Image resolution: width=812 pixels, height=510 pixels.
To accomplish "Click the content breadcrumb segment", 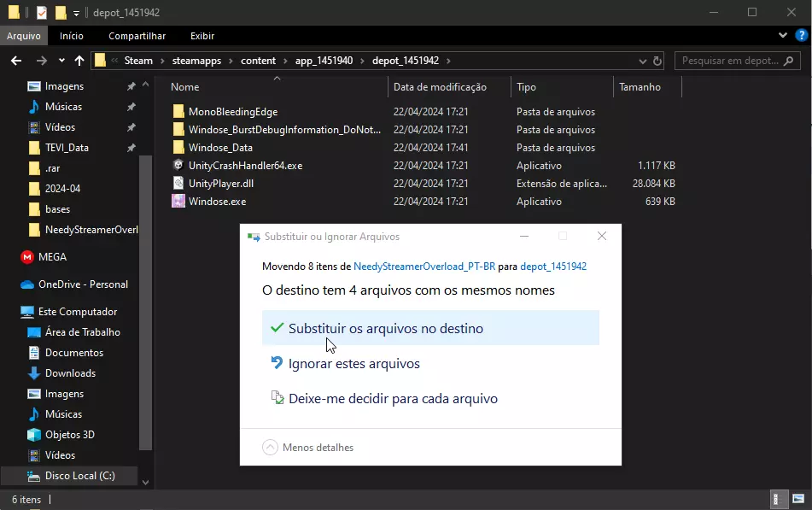I will pyautogui.click(x=258, y=61).
